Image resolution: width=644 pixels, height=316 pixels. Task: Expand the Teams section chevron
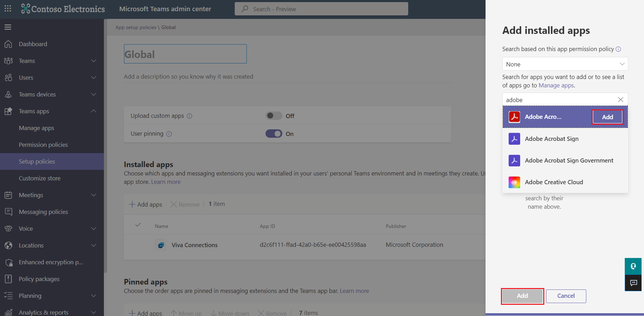click(93, 61)
